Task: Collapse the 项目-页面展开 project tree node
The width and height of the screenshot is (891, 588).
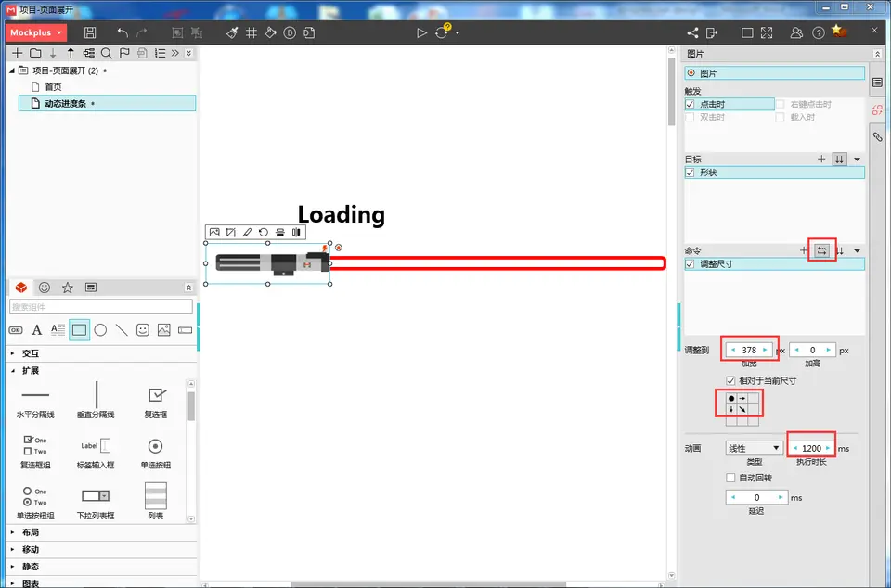Action: [12, 70]
